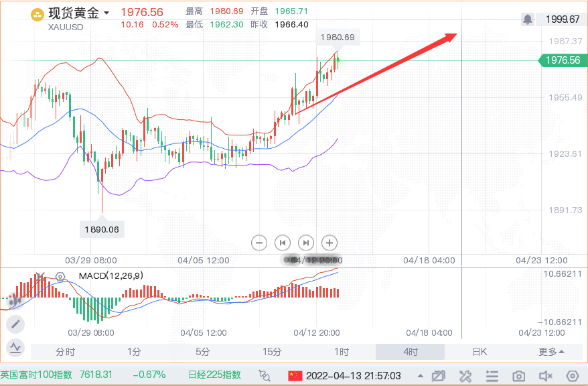Select the 日K timeframe tab
The height and width of the screenshot is (386, 588).
click(480, 352)
